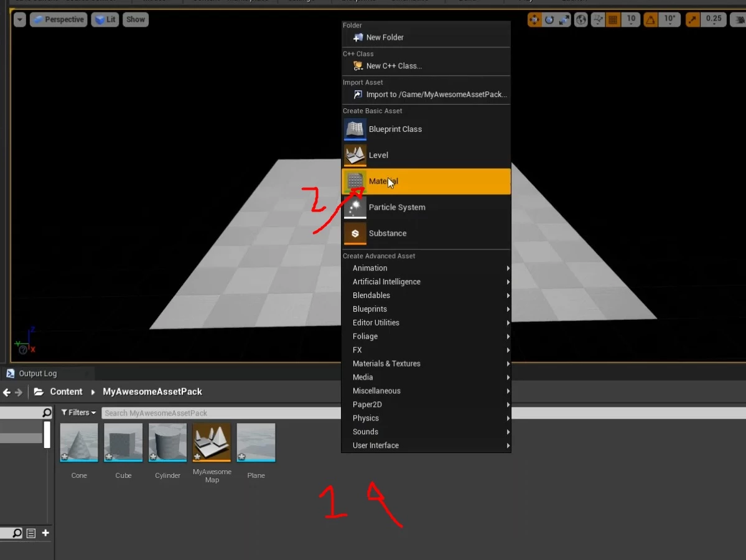The image size is (746, 560).
Task: Toggle rotation snapping triangle button
Action: click(650, 19)
